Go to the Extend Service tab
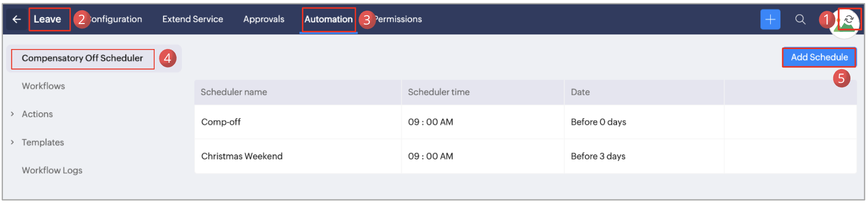Screen dimensions: 868x205 193,20
